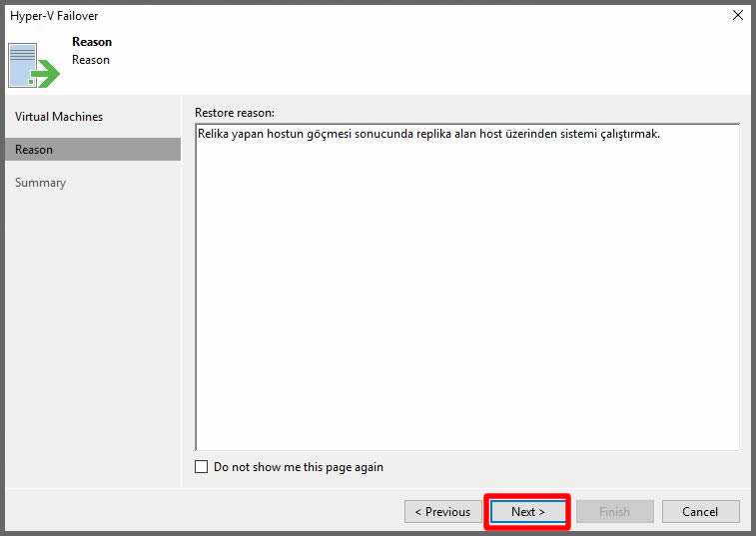
Task: Place cursor at the end of the reason sentence
Action: [660, 134]
